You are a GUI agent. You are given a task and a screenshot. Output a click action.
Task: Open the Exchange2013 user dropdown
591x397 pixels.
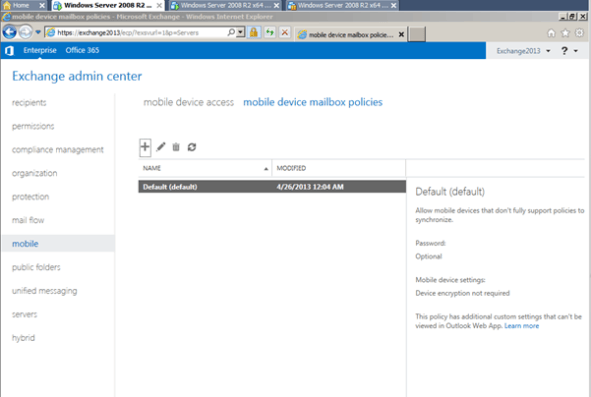[523, 51]
